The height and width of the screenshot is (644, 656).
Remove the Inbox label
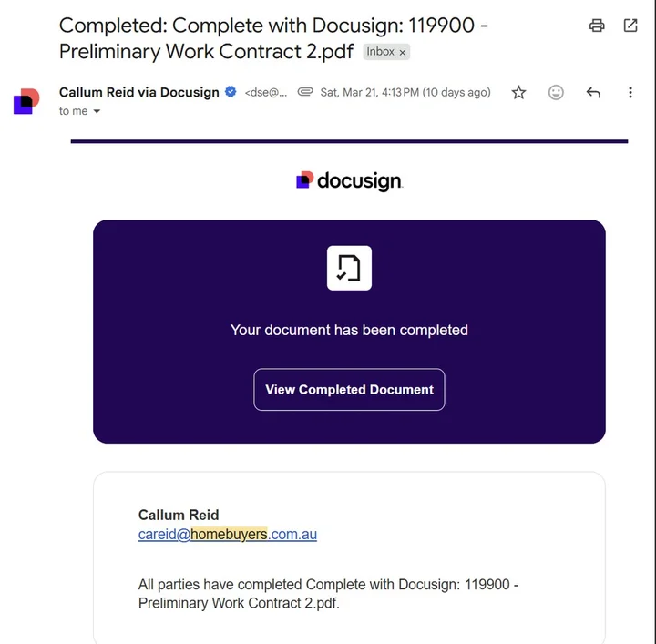403,52
